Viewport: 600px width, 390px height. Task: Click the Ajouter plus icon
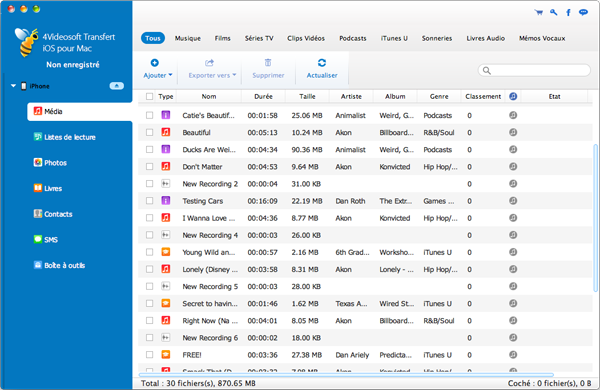click(155, 63)
